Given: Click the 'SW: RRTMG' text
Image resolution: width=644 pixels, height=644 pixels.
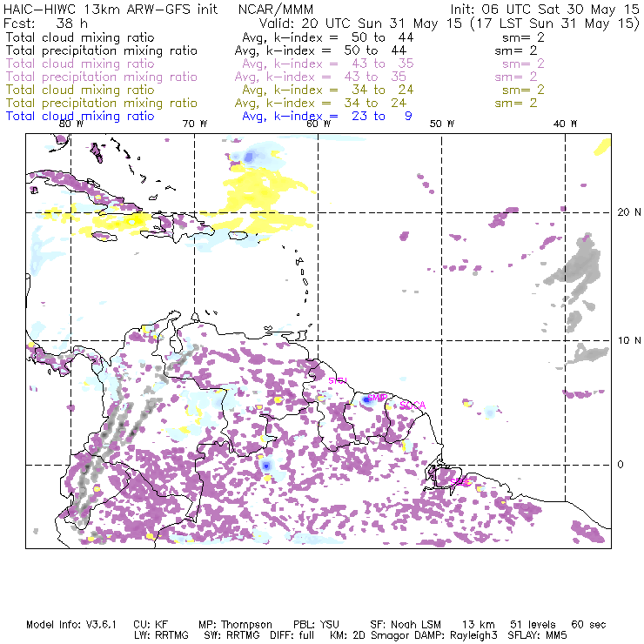Looking at the screenshot, I should 232,635.
